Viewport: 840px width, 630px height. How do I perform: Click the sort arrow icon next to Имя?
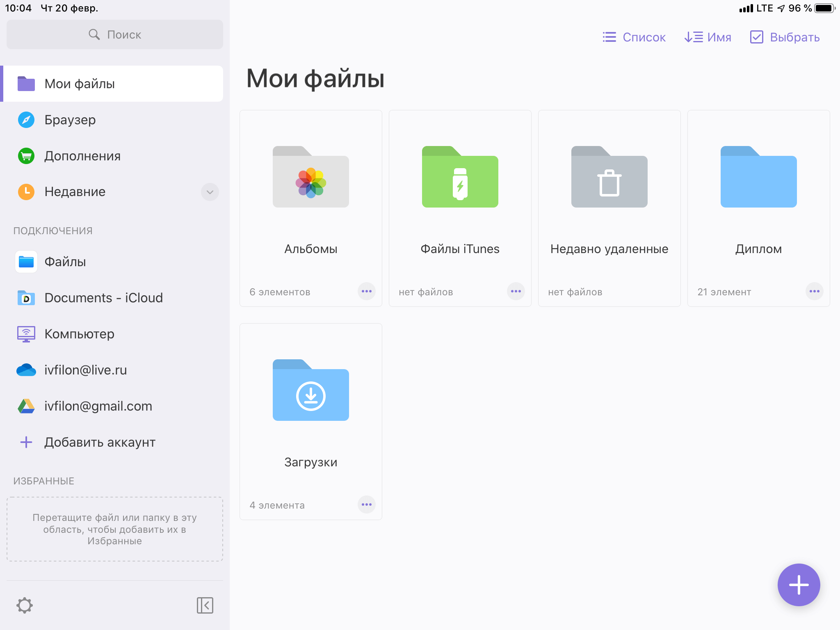coord(694,37)
